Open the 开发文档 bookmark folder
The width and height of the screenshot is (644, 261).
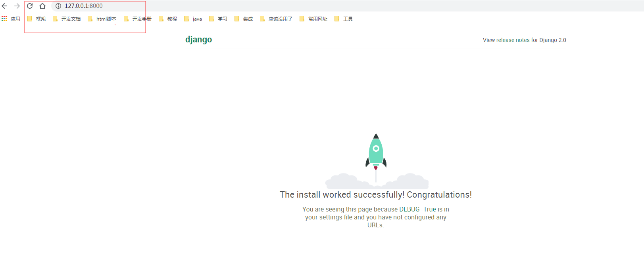click(67, 19)
